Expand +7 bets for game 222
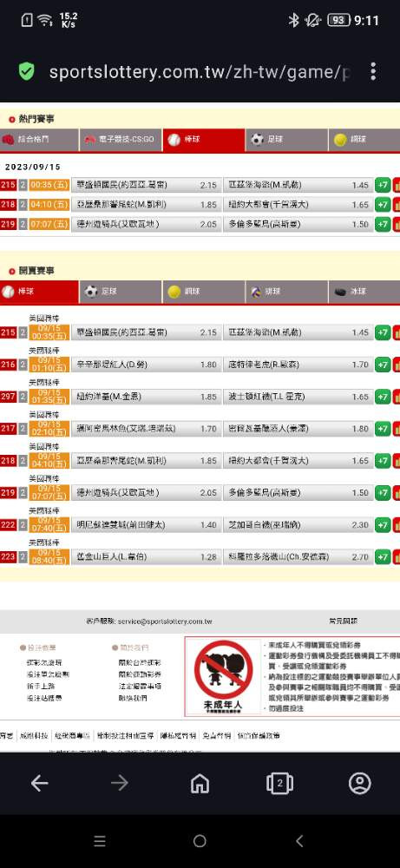The height and width of the screenshot is (868, 400). coord(383,525)
